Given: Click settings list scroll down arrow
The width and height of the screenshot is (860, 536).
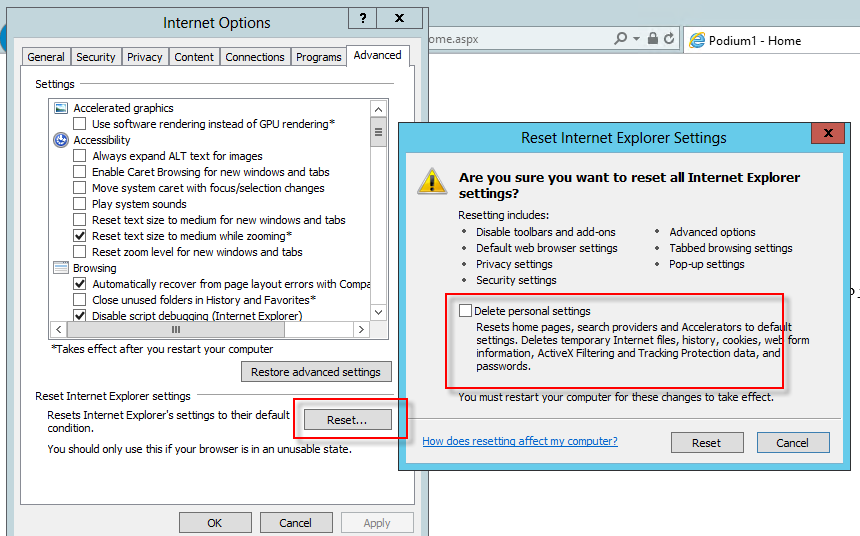Looking at the screenshot, I should click(x=378, y=312).
